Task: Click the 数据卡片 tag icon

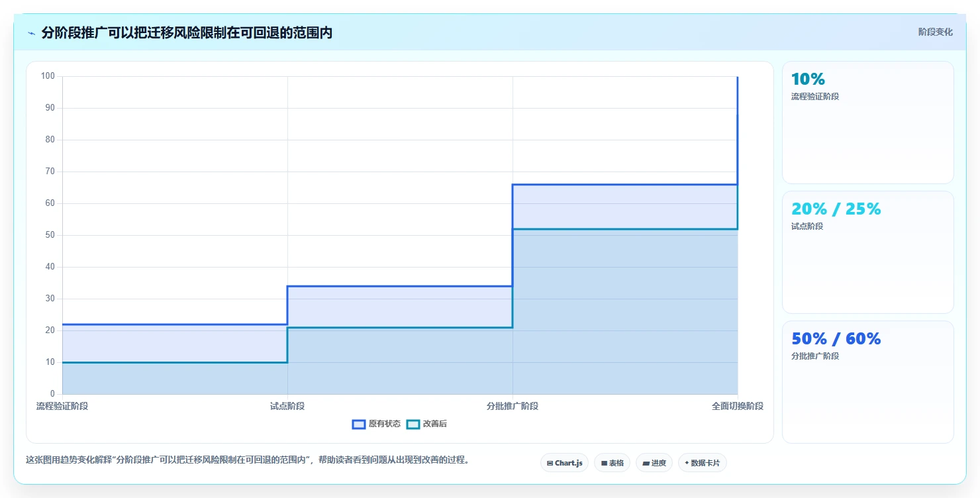Action: (x=687, y=464)
